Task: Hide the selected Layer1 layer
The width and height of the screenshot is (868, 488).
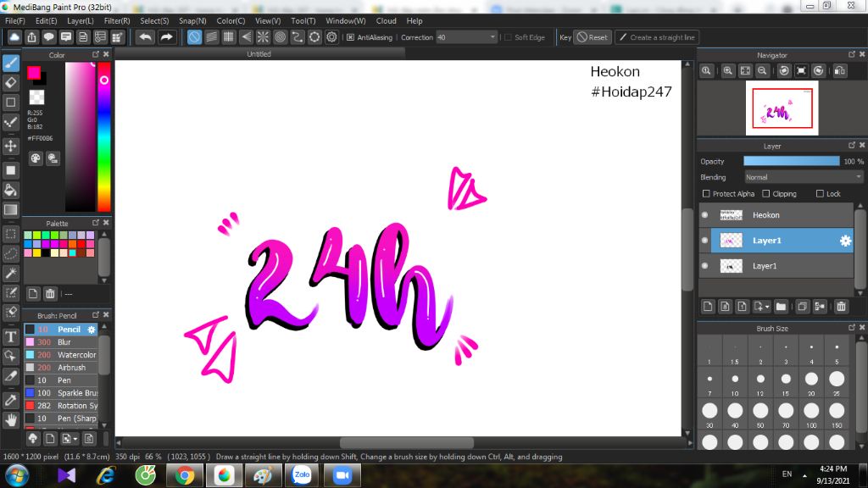Action: pos(704,241)
